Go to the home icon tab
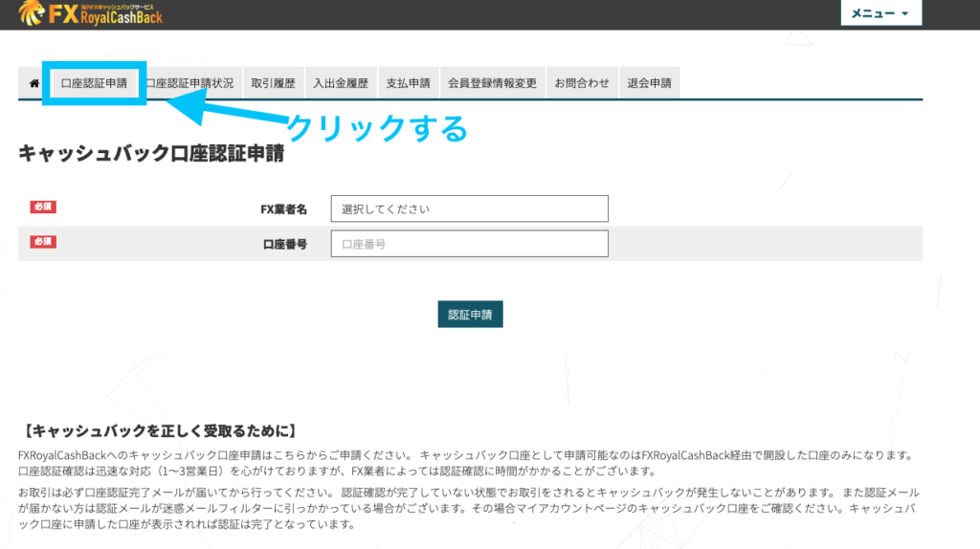The height and width of the screenshot is (549, 980). 34,83
